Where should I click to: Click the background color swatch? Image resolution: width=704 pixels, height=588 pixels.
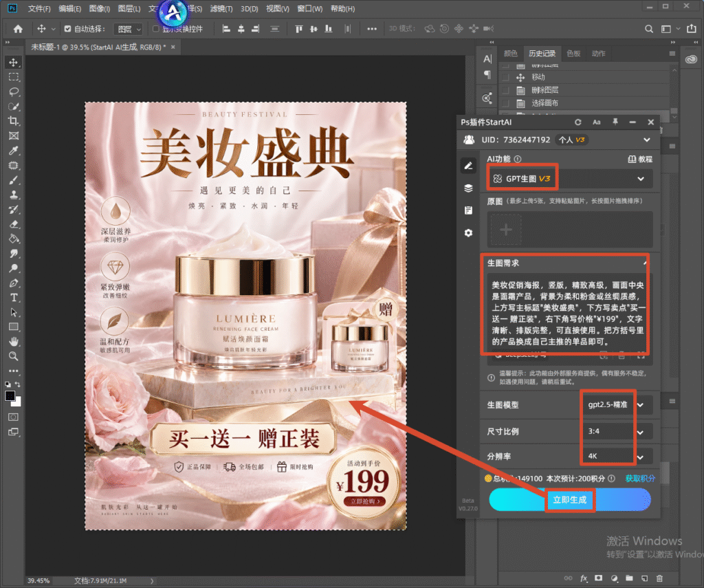click(18, 402)
